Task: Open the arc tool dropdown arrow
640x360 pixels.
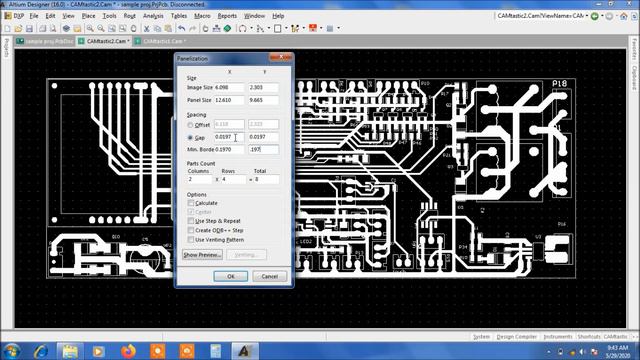Action: pyautogui.click(x=251, y=29)
